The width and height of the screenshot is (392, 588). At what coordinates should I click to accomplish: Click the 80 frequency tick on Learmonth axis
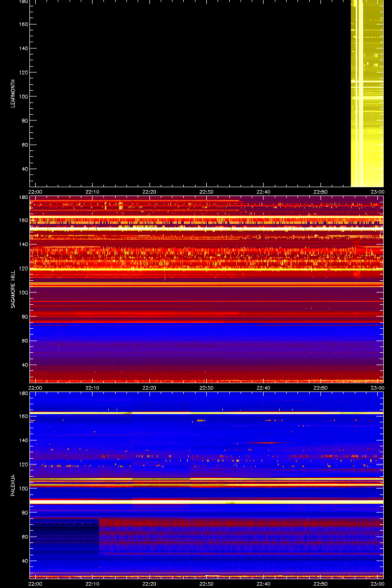pos(25,121)
